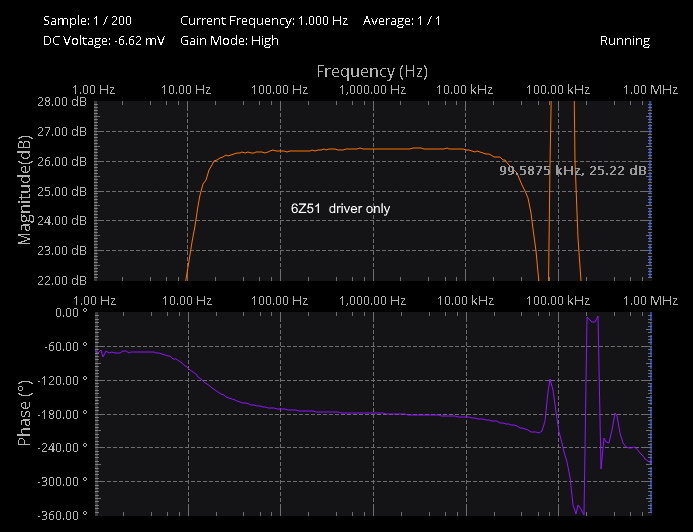Click the blue scale ruler beside magnitude plot
The width and height of the screenshot is (693, 532).
click(x=650, y=190)
